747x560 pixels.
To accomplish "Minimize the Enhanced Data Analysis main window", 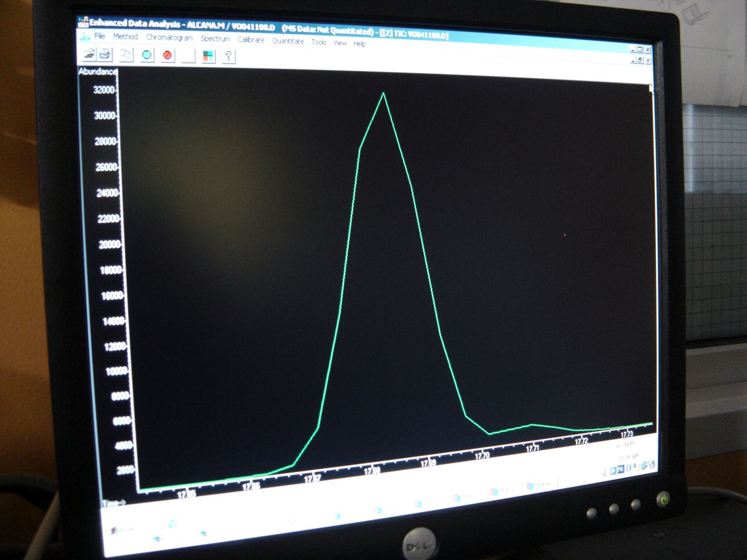I will 633,49.
